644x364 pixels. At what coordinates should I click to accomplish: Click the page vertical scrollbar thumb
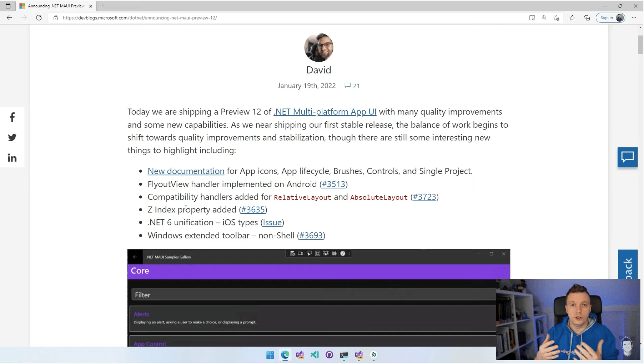tap(640, 45)
